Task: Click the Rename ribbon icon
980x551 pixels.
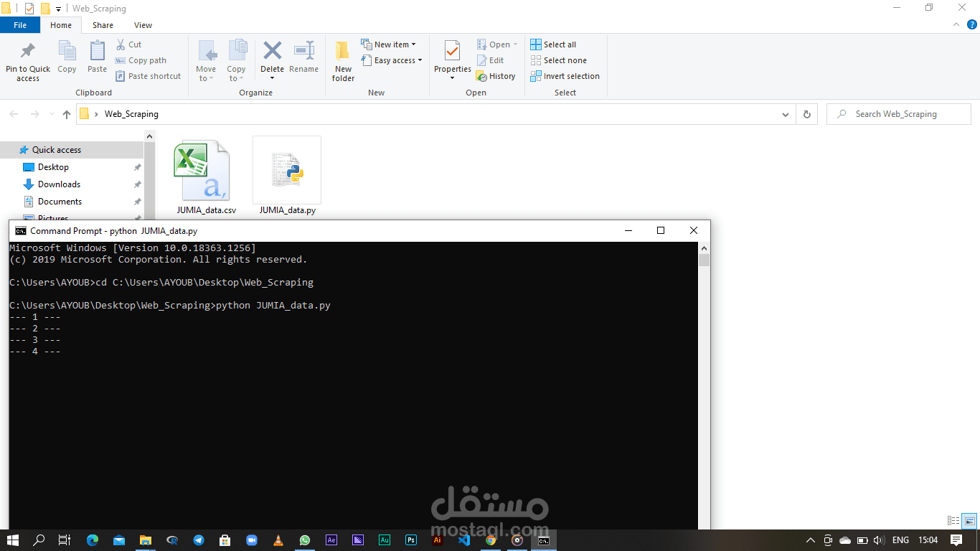Action: point(304,51)
